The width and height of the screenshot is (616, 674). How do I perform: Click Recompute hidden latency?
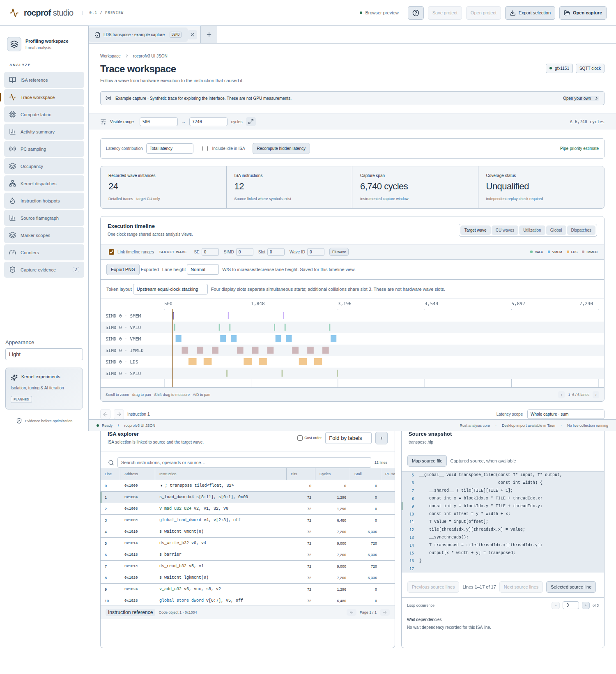pyautogui.click(x=281, y=148)
